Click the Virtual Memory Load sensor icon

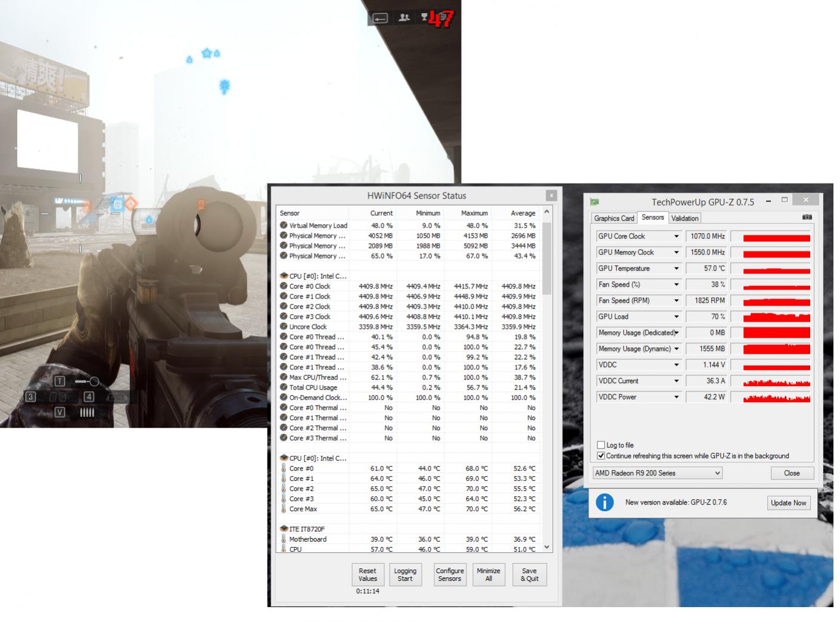click(x=284, y=225)
